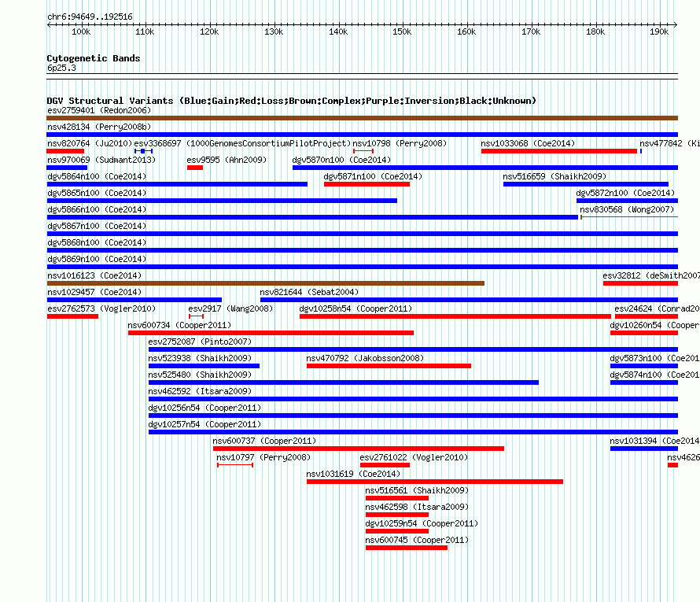The image size is (700, 602).
Task: Click the red loss bar under nsv1033068
Action: click(x=559, y=151)
